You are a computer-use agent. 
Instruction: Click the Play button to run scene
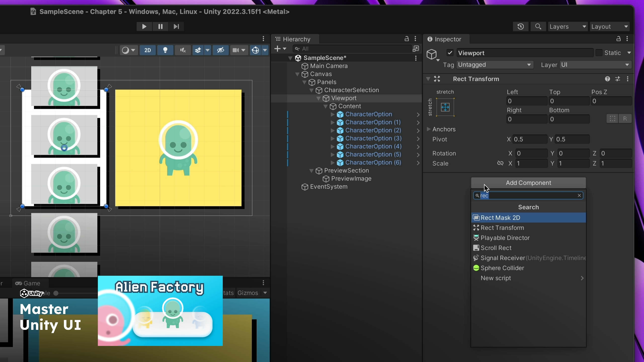pos(144,26)
